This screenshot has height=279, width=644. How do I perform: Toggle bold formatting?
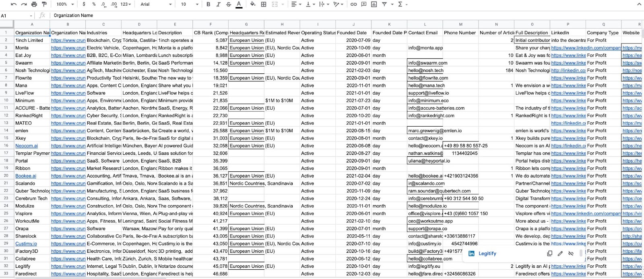pyautogui.click(x=208, y=4)
